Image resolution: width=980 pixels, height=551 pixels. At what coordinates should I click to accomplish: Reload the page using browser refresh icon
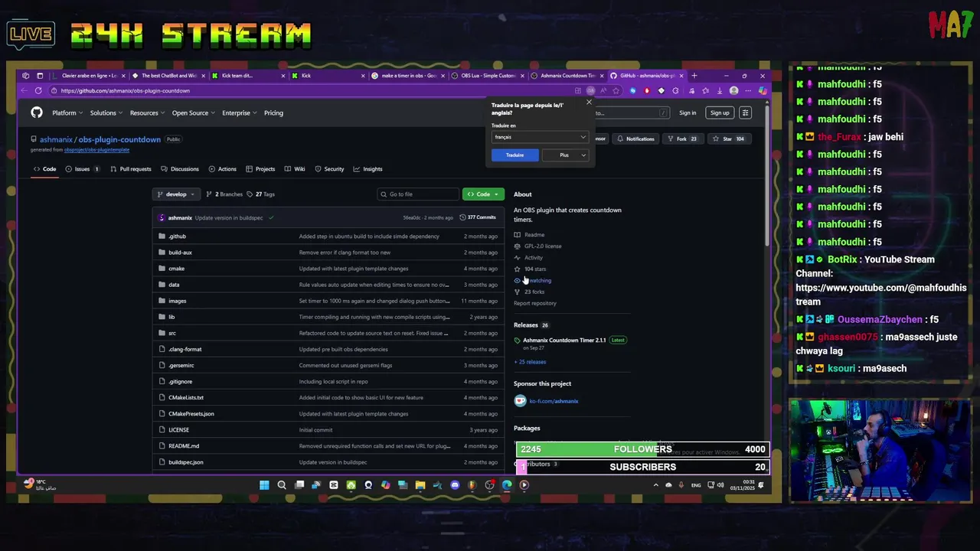click(38, 90)
